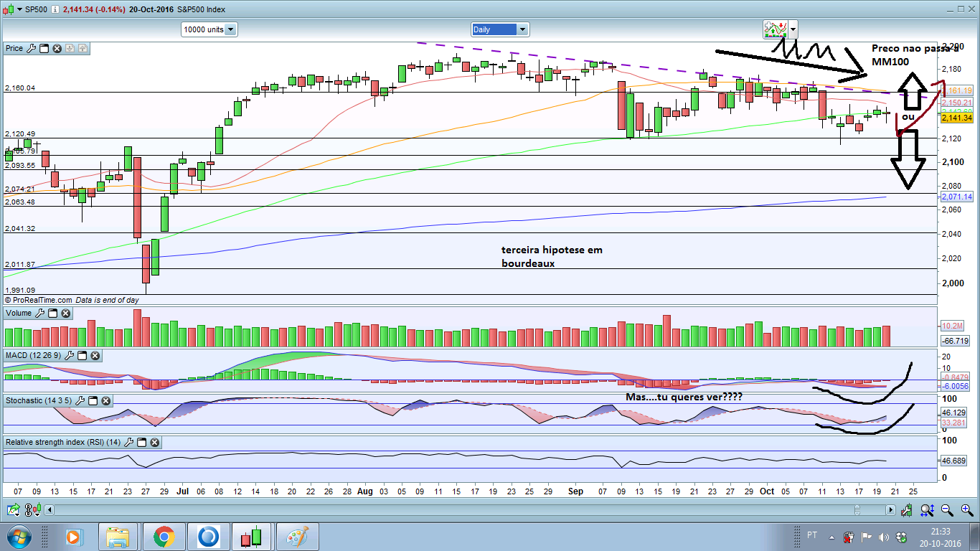
Task: Click the 2,160.04 horizontal line label
Action: (x=20, y=88)
